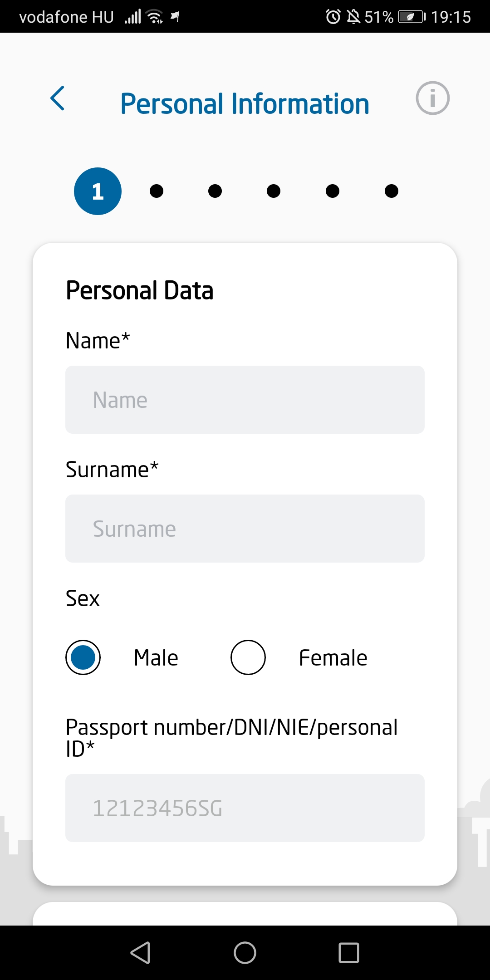Image resolution: width=490 pixels, height=980 pixels.
Task: Tap the alarm clock status icon
Action: coord(333,17)
